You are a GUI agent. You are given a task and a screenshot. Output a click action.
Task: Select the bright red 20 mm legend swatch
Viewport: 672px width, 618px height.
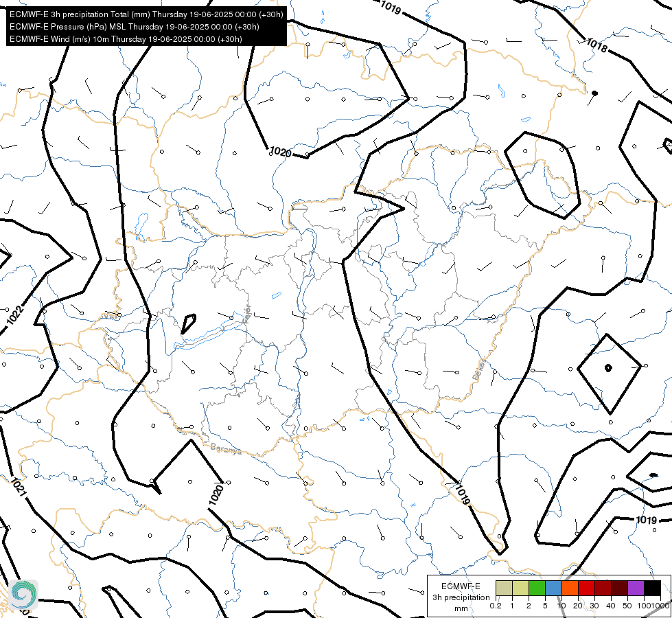coord(586,588)
